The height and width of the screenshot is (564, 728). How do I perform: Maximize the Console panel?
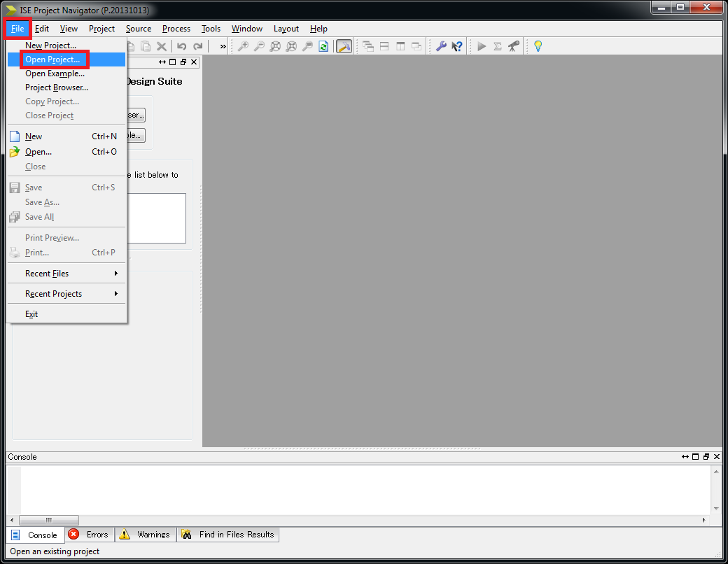(696, 457)
